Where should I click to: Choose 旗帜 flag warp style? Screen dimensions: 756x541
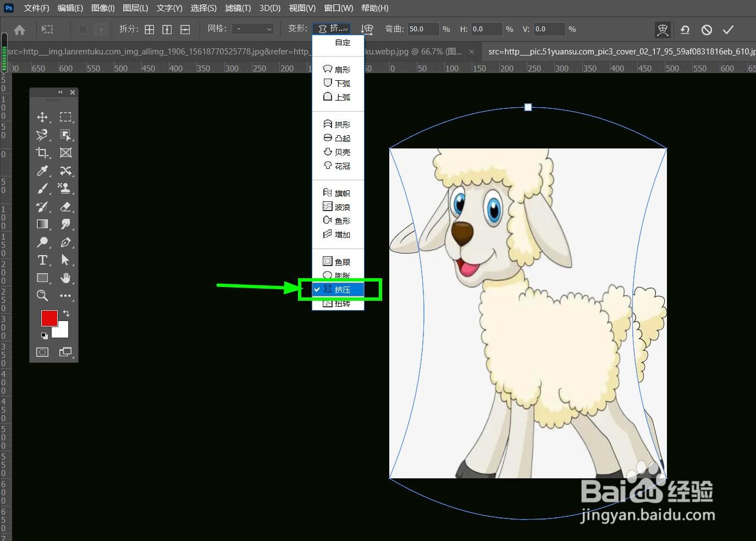pyautogui.click(x=338, y=194)
